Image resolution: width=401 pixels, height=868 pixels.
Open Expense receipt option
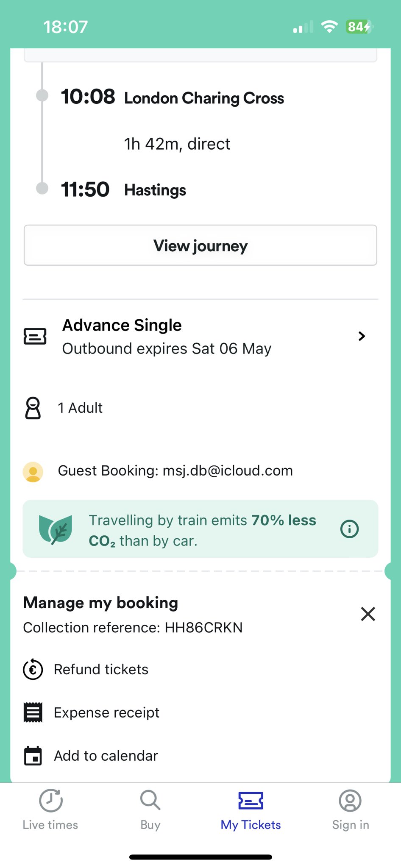[x=106, y=713]
